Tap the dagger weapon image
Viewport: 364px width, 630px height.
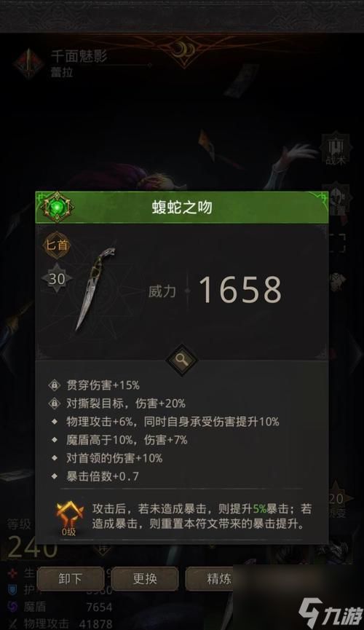95,288
